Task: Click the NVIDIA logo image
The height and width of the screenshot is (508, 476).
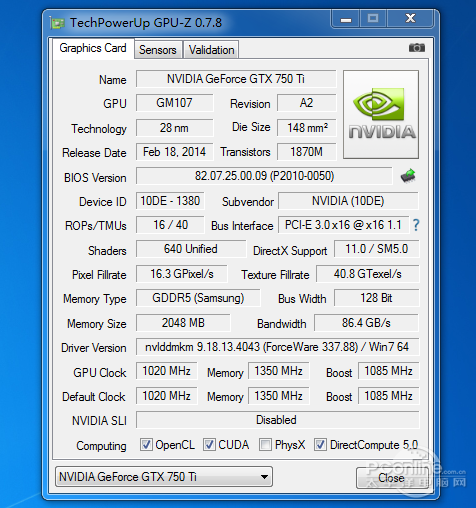Action: click(381, 114)
